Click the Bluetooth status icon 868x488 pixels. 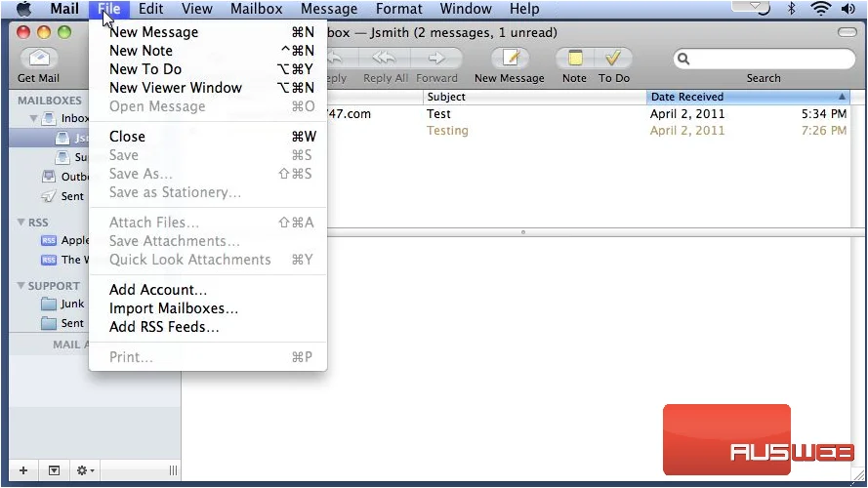[792, 9]
